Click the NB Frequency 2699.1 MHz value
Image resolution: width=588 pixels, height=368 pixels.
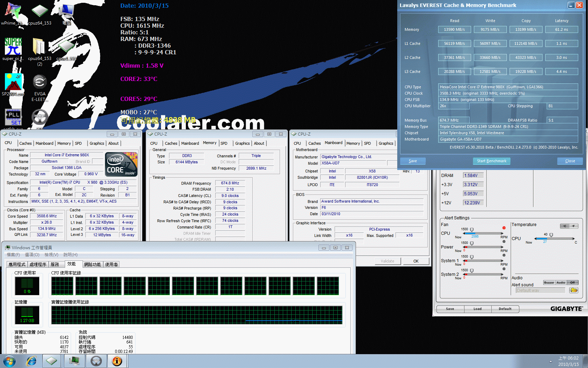coord(256,168)
